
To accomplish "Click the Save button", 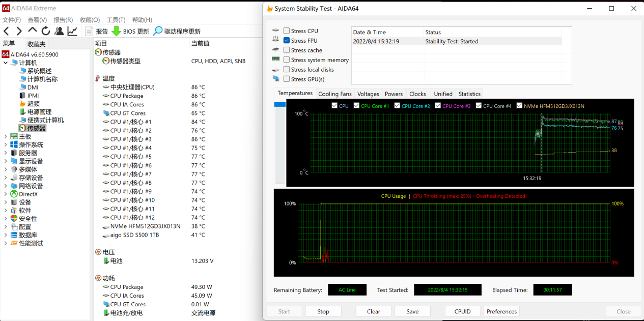I will coord(412,311).
